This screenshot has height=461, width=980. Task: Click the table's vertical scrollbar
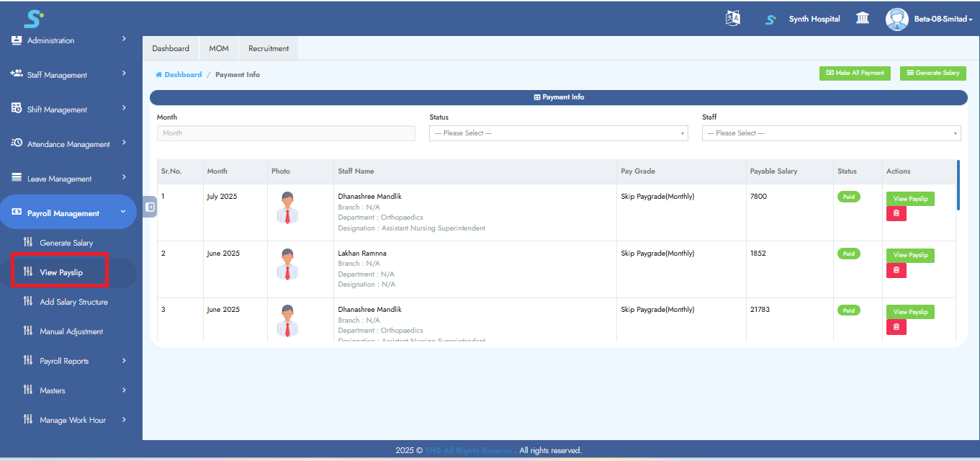point(958,186)
